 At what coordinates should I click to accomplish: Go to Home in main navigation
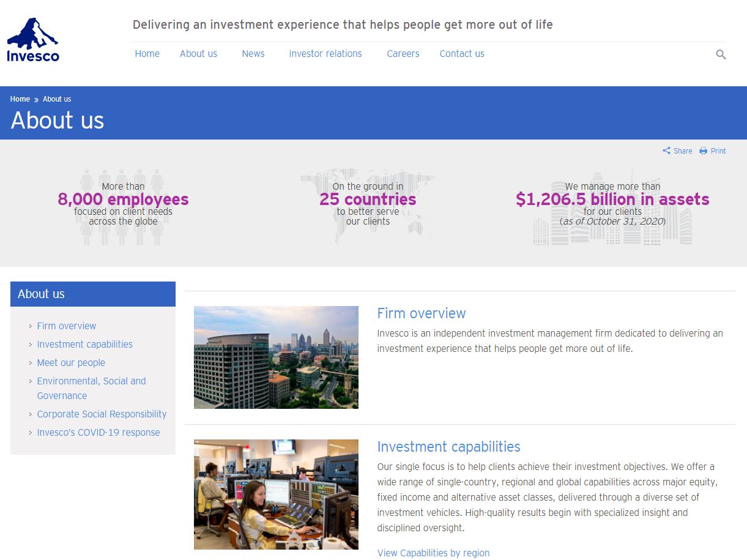click(147, 54)
